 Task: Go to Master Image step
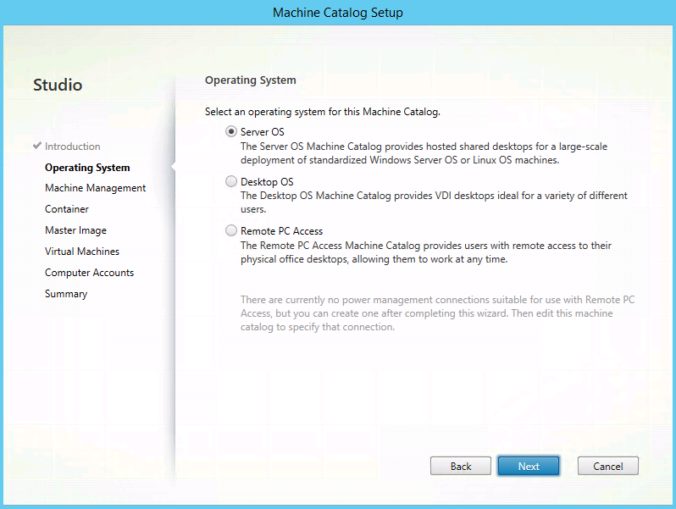coord(75,230)
